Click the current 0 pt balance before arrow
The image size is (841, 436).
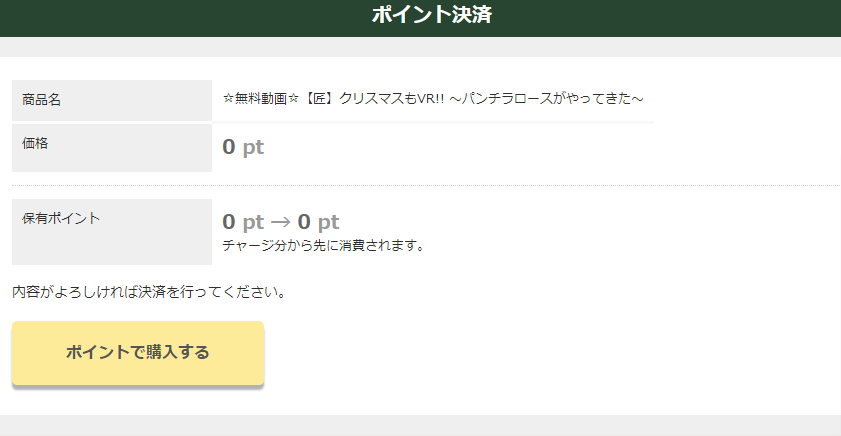[243, 222]
